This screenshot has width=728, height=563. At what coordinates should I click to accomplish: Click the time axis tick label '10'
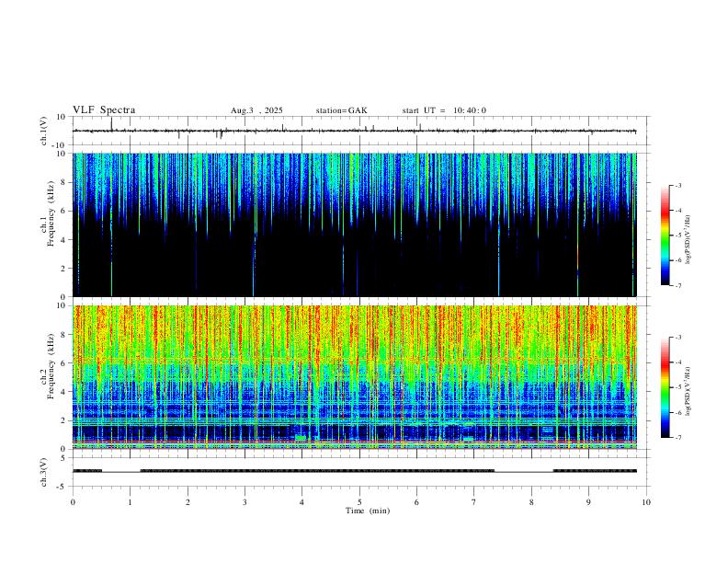[x=646, y=502]
